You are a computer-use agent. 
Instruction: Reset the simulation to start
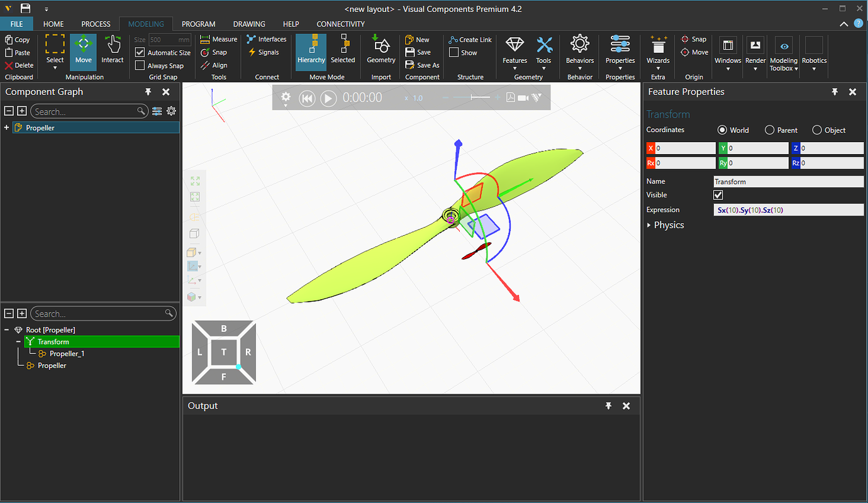tap(306, 98)
